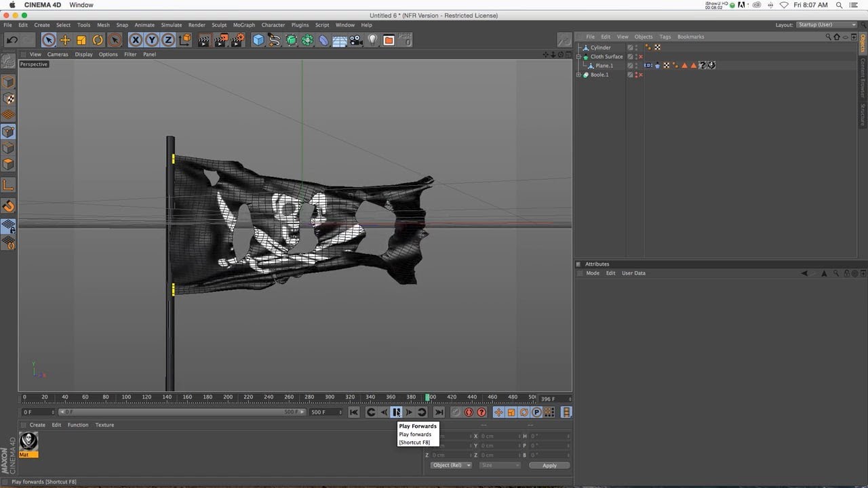The image size is (868, 488).
Task: Click the Enable Axis L-shaped icon
Action: (x=8, y=185)
